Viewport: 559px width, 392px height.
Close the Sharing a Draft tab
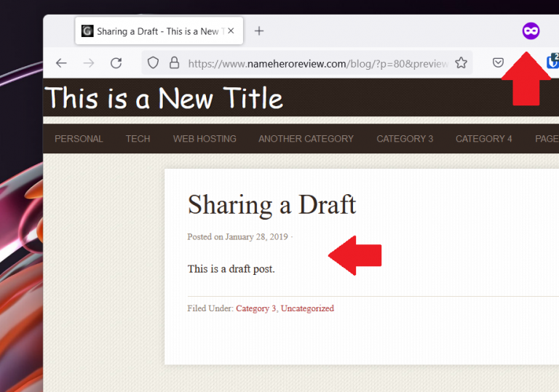(231, 31)
